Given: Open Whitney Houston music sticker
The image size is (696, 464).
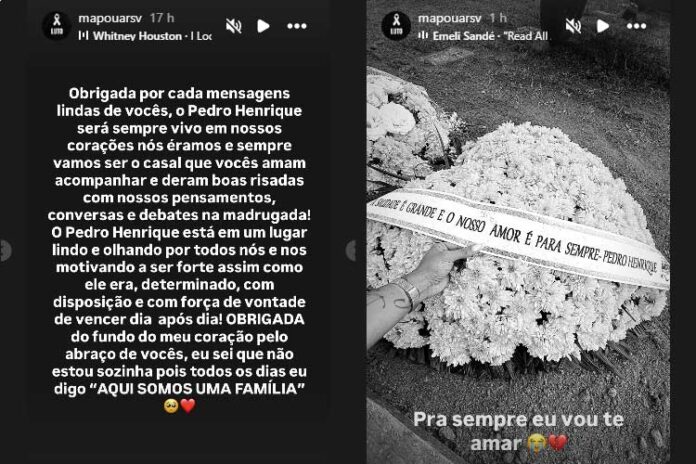Looking at the screenshot, I should pos(145,36).
